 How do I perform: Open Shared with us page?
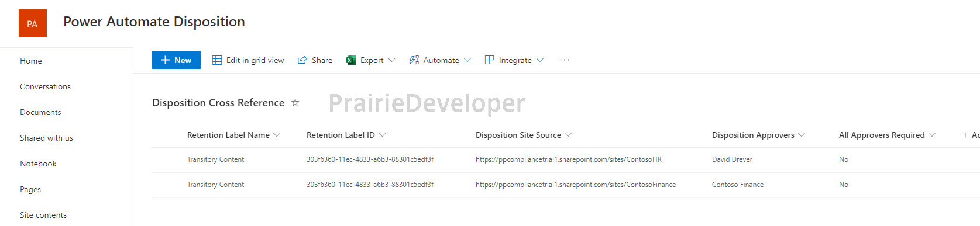46,138
